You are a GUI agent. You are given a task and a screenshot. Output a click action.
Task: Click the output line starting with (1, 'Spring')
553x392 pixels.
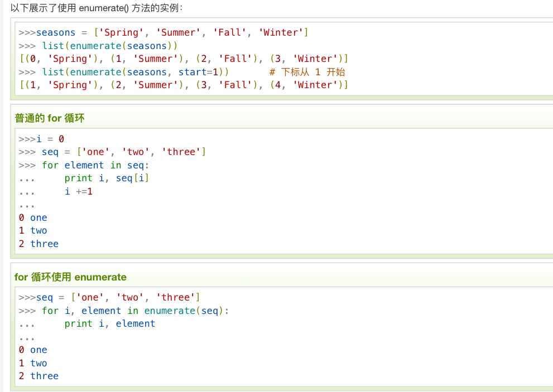[183, 85]
